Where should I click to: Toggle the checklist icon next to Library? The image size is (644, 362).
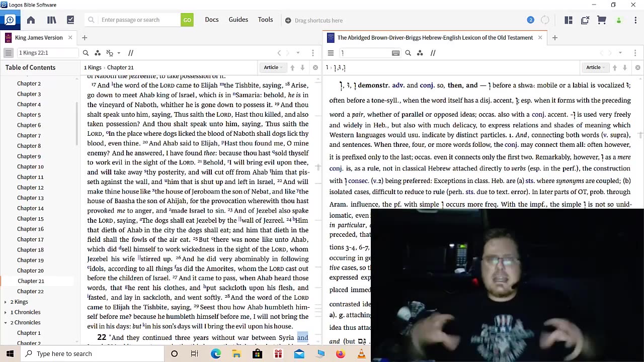click(x=70, y=20)
